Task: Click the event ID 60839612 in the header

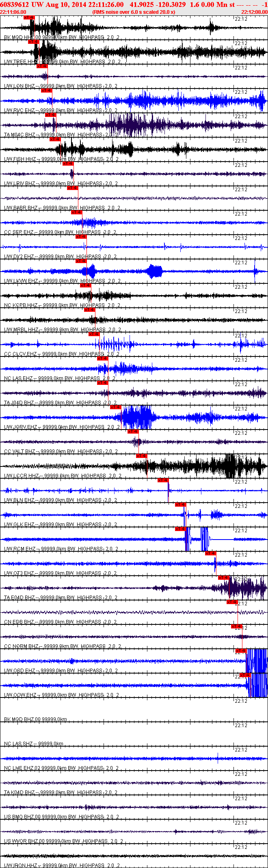Action: coord(15,4)
